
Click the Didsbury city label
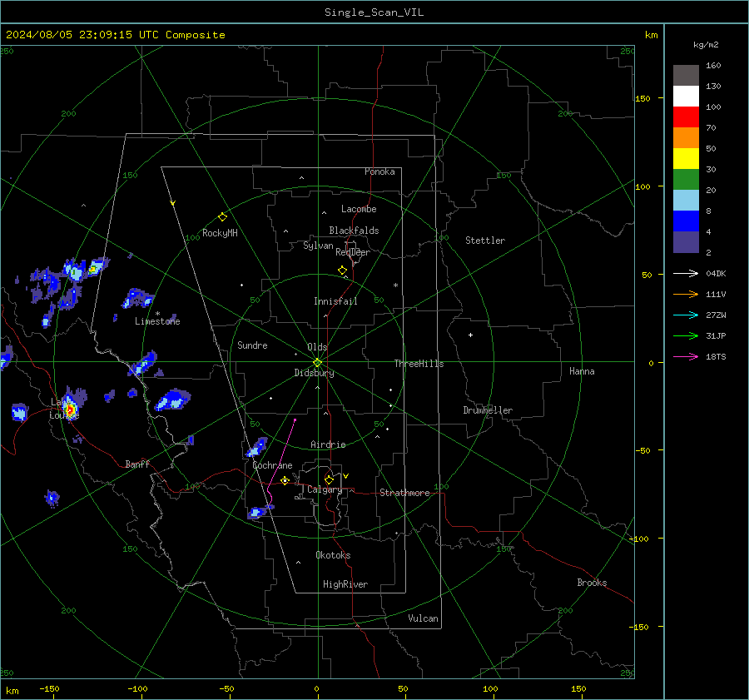[x=314, y=373]
